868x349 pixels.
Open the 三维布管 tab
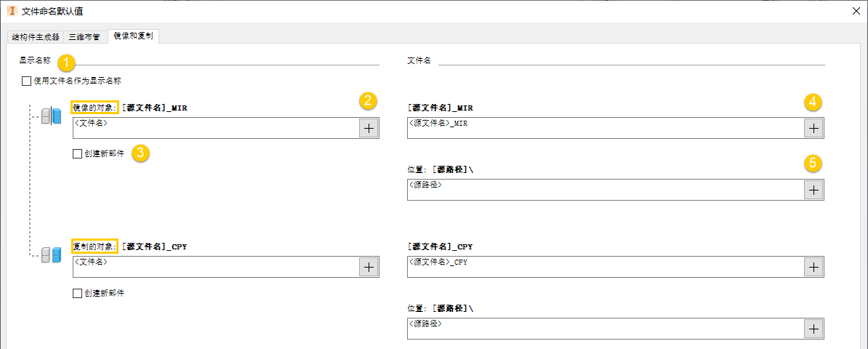pos(84,36)
